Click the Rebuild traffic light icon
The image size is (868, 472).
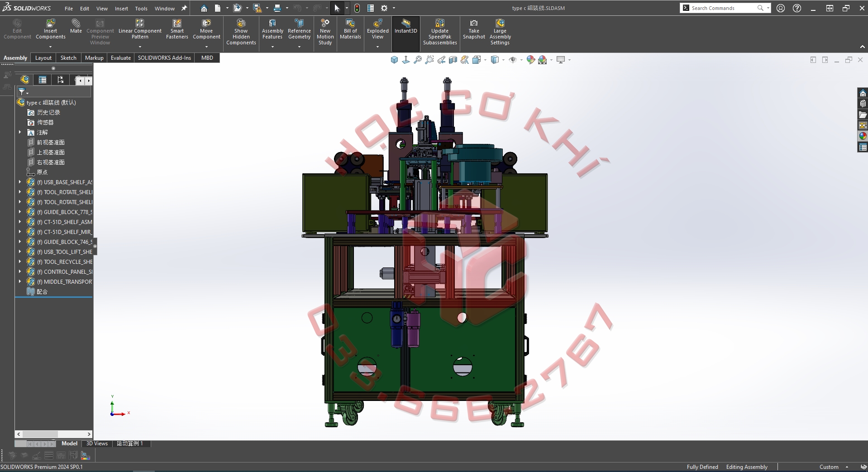pos(357,8)
